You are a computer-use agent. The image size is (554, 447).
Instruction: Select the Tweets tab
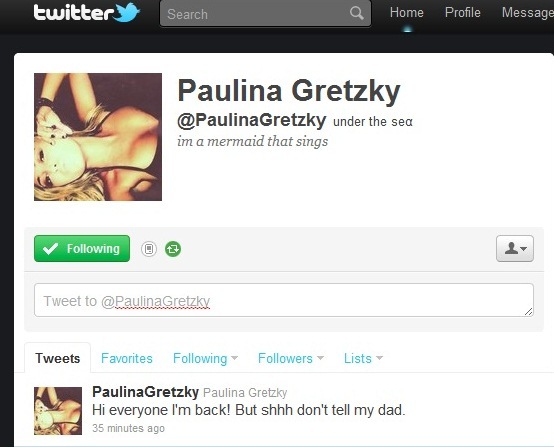click(58, 358)
